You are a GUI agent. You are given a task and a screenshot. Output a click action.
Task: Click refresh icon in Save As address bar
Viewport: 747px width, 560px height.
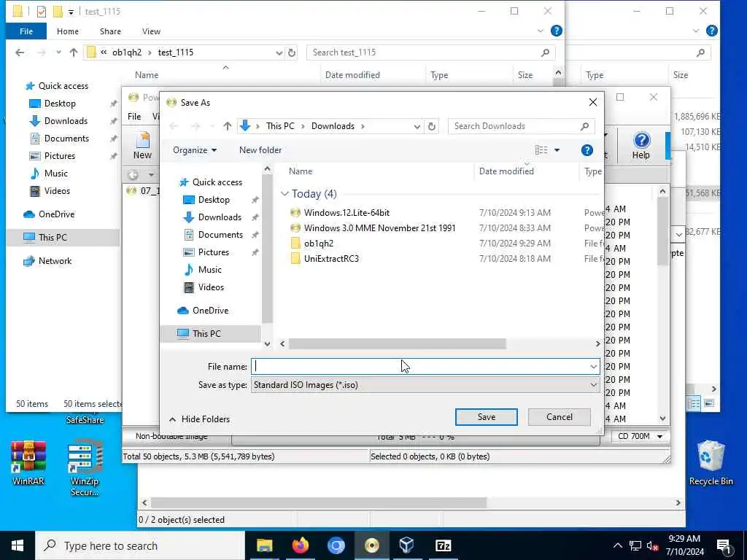432,126
